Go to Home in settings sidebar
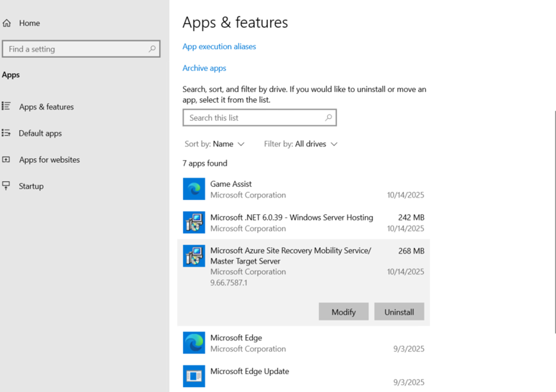The image size is (556, 392). (x=30, y=23)
